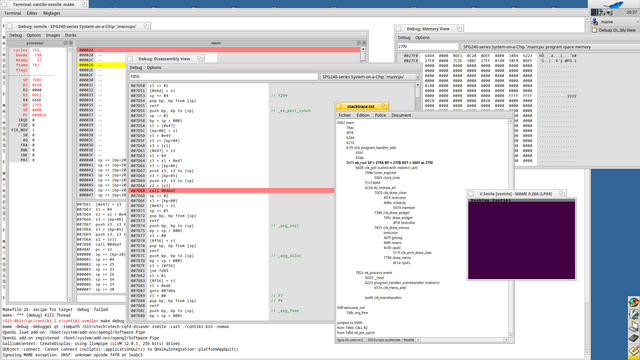Zoom the stacktrace.txt window using title tab icon
640x360 pixels.
pos(384,106)
